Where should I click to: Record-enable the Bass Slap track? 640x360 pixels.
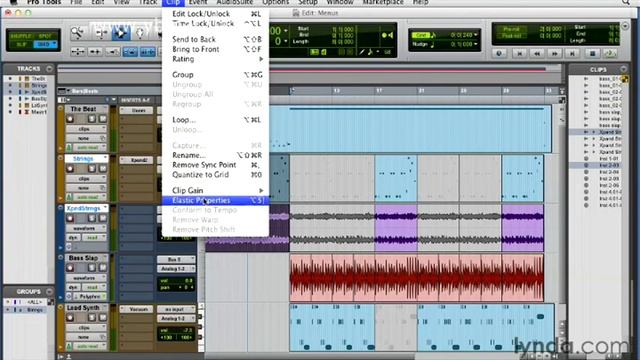pos(70,268)
